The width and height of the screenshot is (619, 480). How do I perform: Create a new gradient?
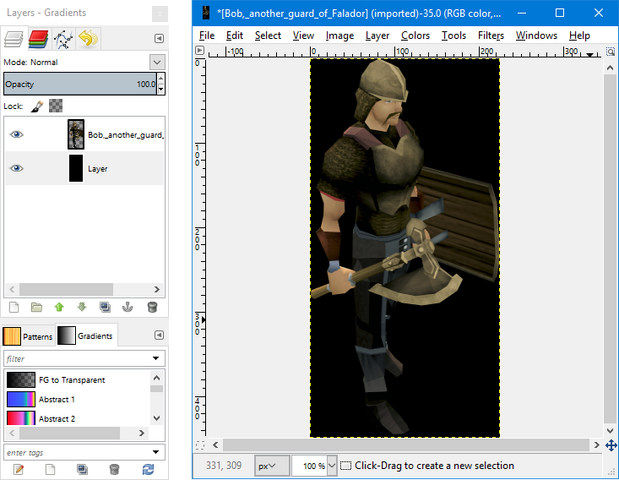50,469
